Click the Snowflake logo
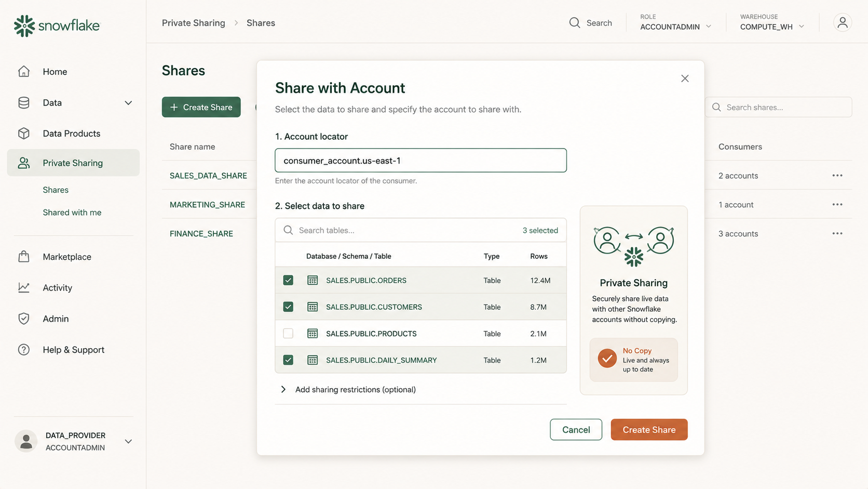The image size is (868, 489). (x=57, y=25)
